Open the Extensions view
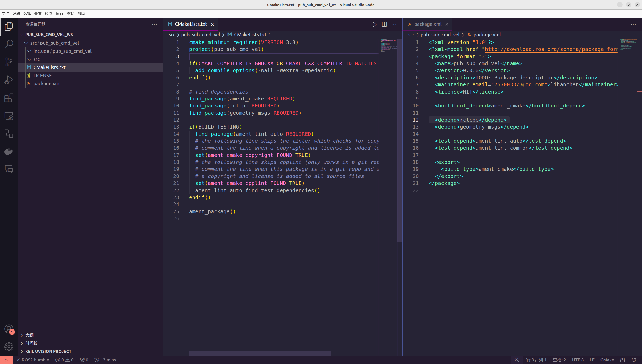The image size is (642, 364). coord(9,98)
